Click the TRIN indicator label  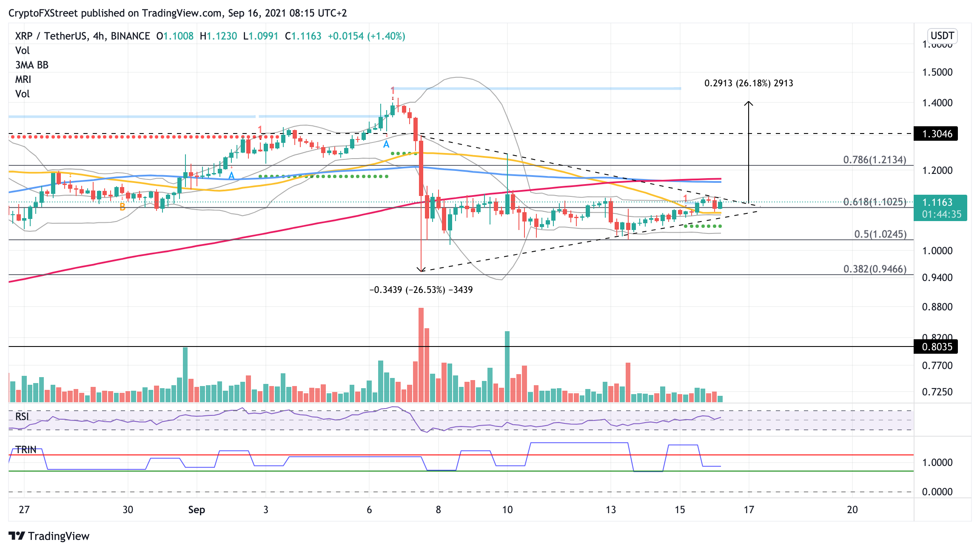click(26, 449)
